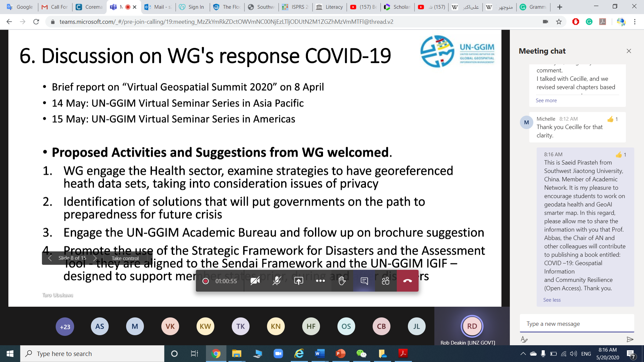Go to the next slide

95,258
